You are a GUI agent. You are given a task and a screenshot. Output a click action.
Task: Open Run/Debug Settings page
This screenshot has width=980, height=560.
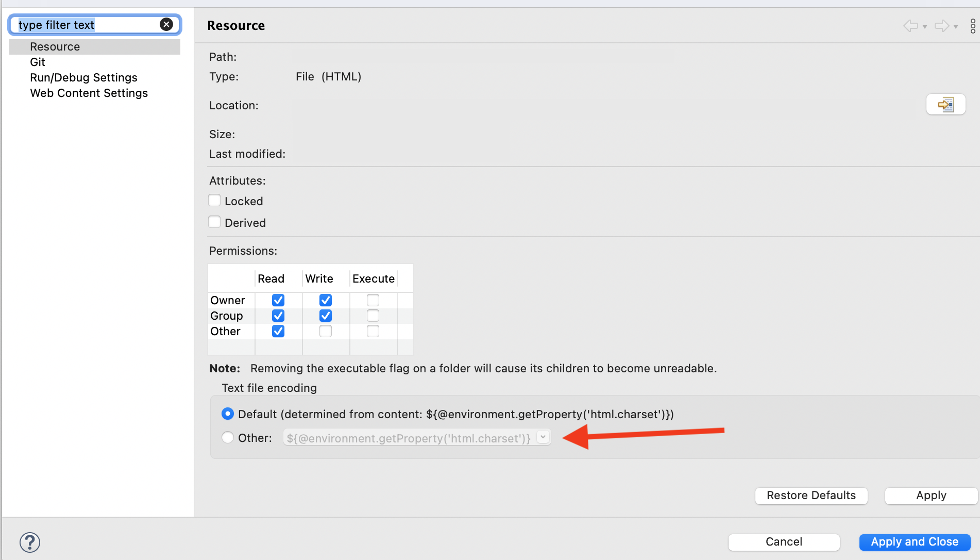tap(83, 78)
